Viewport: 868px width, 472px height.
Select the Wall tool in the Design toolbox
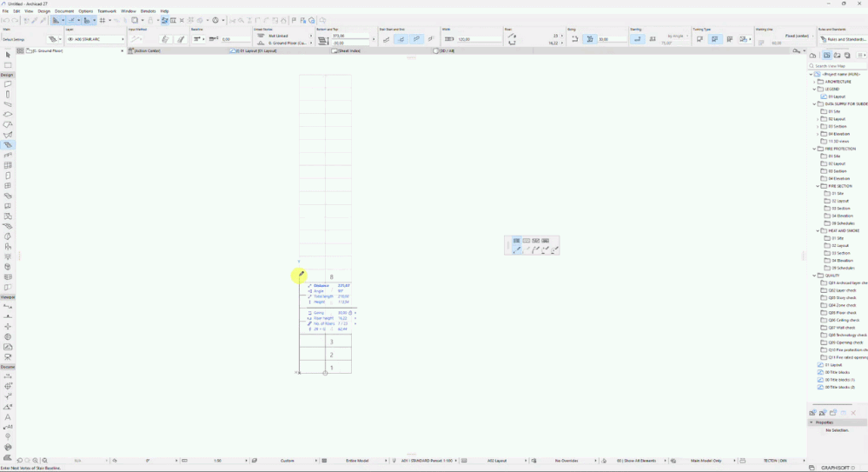pos(8,84)
